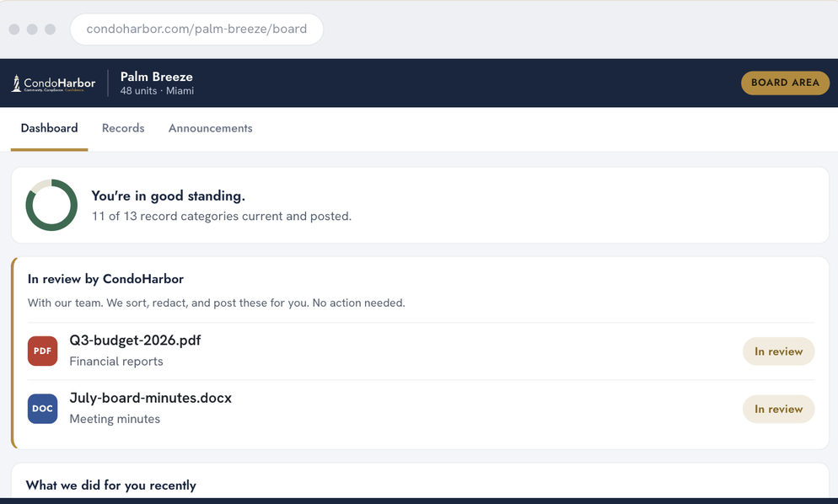Click the You're in good standing card

(x=420, y=206)
